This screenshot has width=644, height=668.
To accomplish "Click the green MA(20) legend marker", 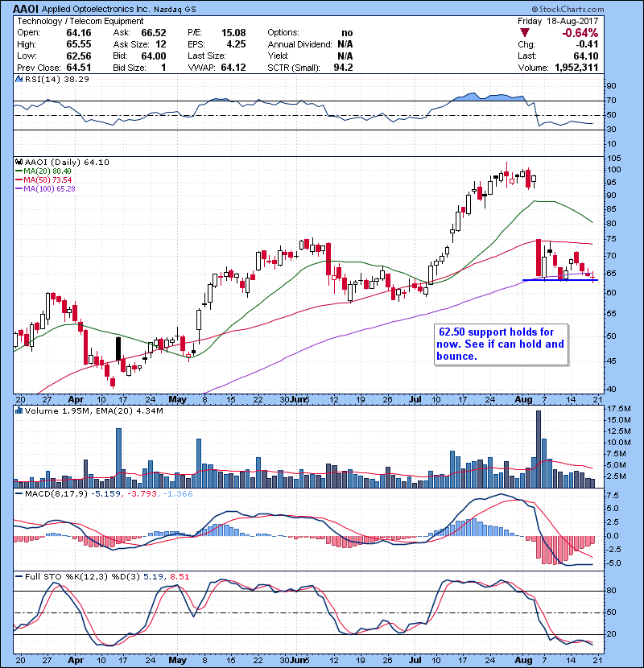I will (x=18, y=171).
